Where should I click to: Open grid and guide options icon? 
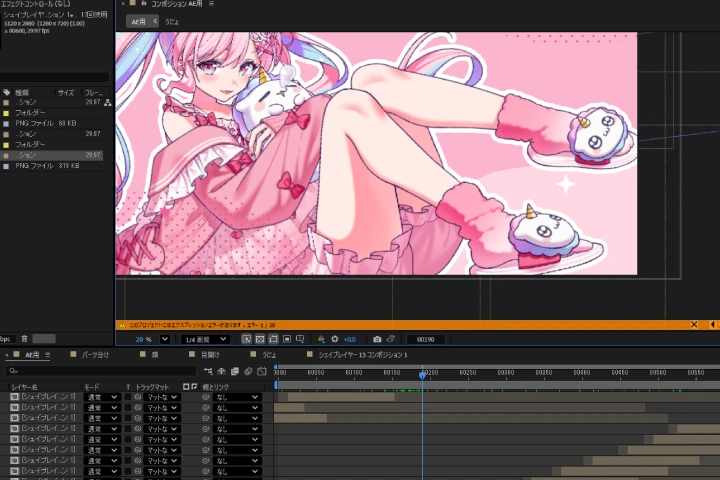(x=300, y=339)
